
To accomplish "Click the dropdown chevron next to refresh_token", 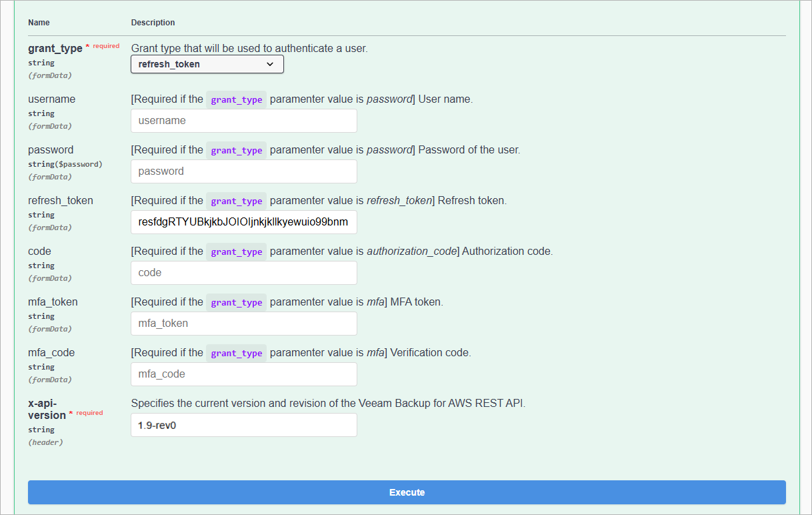I will (270, 64).
